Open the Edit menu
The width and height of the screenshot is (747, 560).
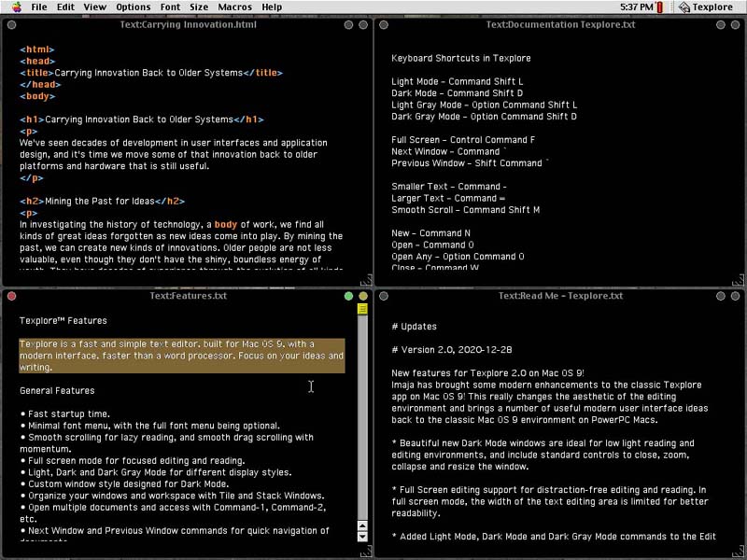[x=65, y=7]
